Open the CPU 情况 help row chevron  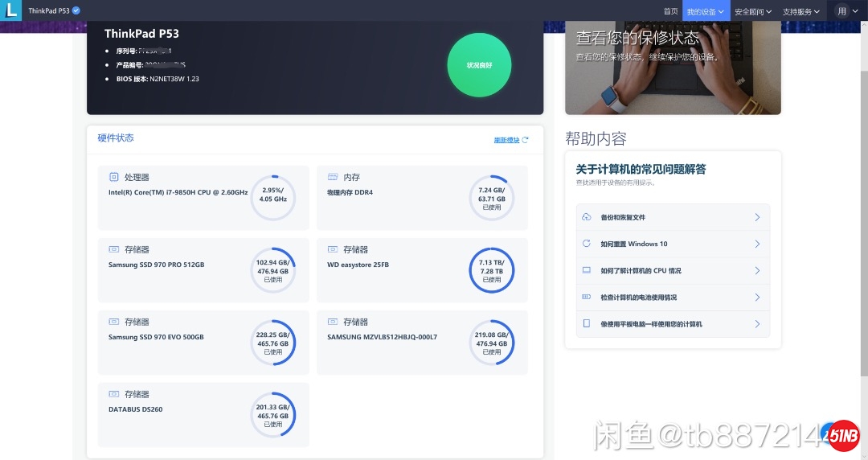(757, 270)
